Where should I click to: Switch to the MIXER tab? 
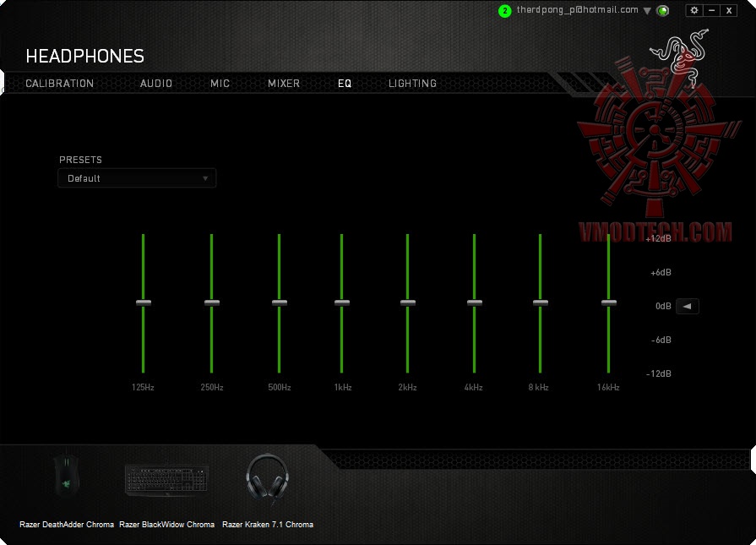284,84
